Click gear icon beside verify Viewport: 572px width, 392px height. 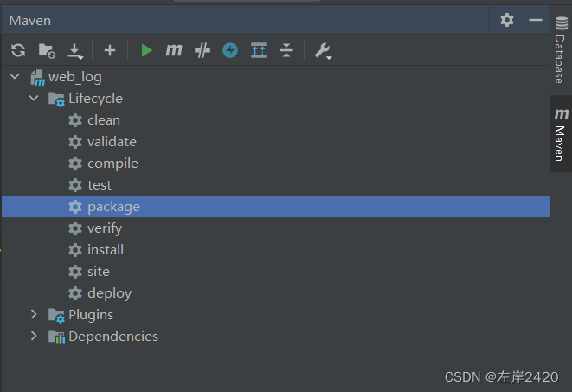pyautogui.click(x=75, y=228)
